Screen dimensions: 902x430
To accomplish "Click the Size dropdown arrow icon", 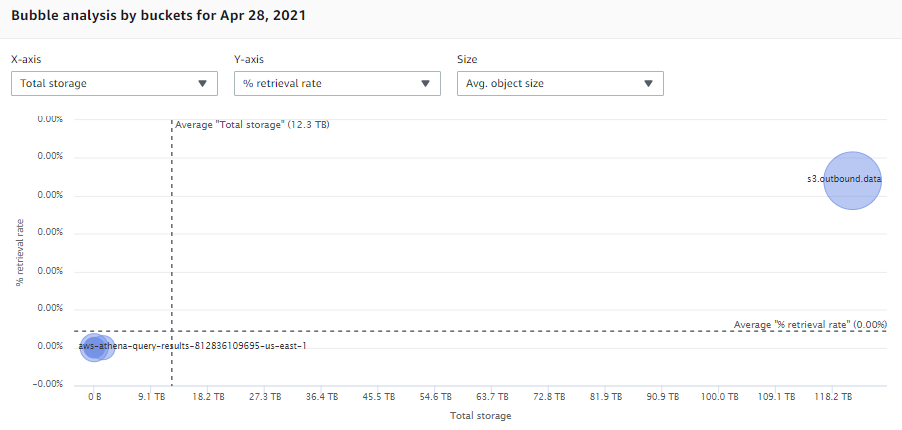I will 648,83.
